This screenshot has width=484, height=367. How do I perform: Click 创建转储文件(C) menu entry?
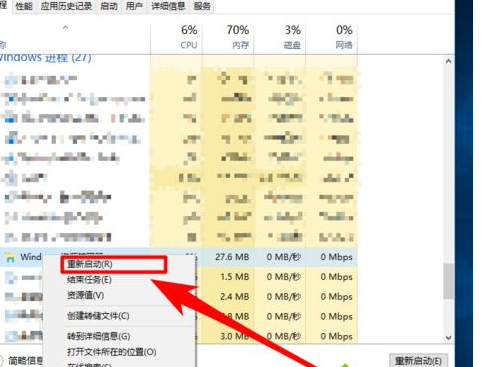98,316
